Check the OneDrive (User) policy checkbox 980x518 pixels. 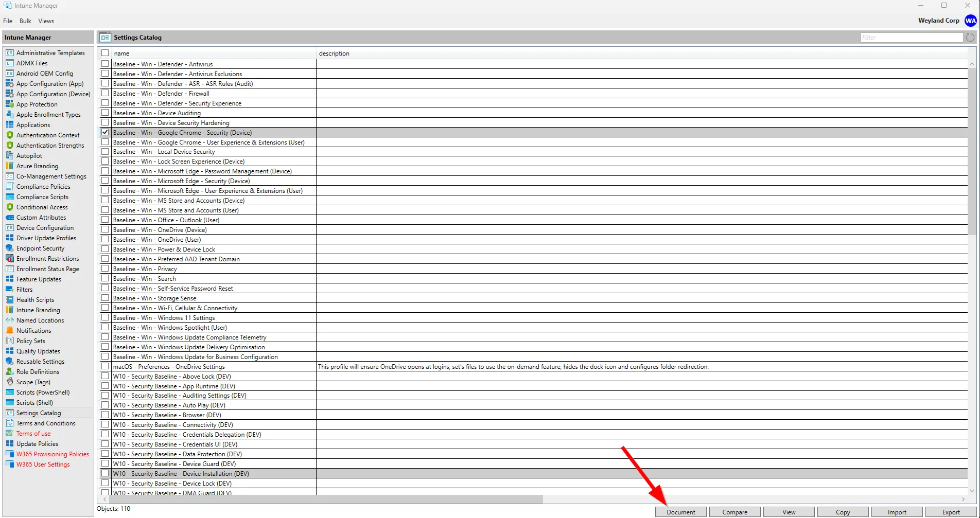105,239
